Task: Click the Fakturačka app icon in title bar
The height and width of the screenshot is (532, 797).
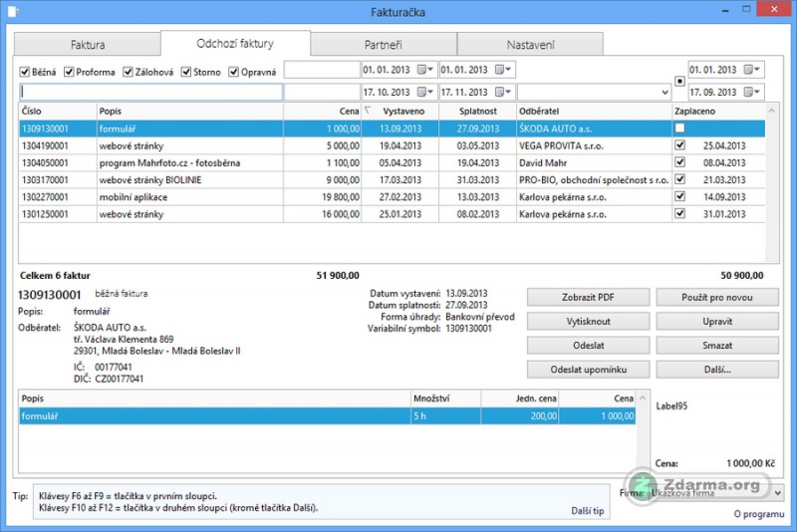Action: pyautogui.click(x=14, y=11)
